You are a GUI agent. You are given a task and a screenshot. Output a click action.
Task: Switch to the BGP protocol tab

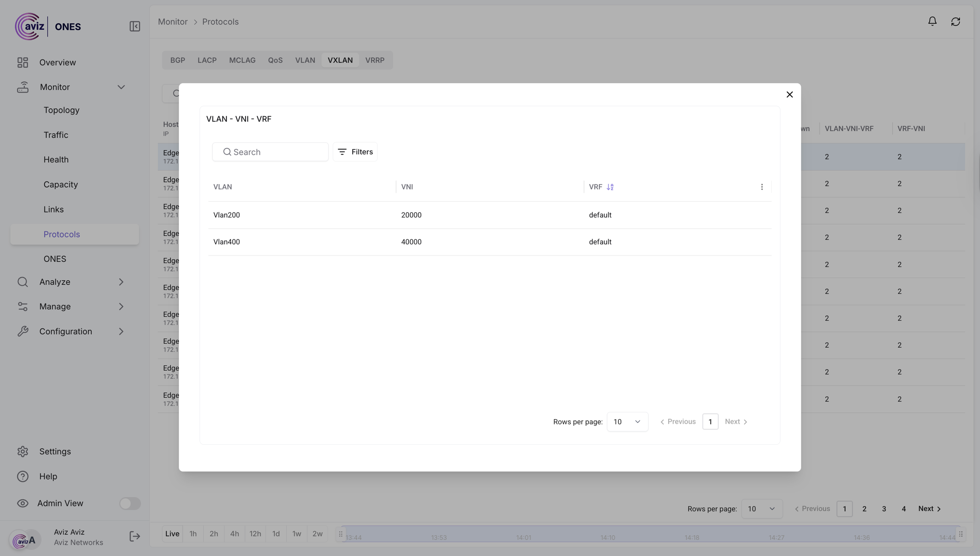pos(178,60)
